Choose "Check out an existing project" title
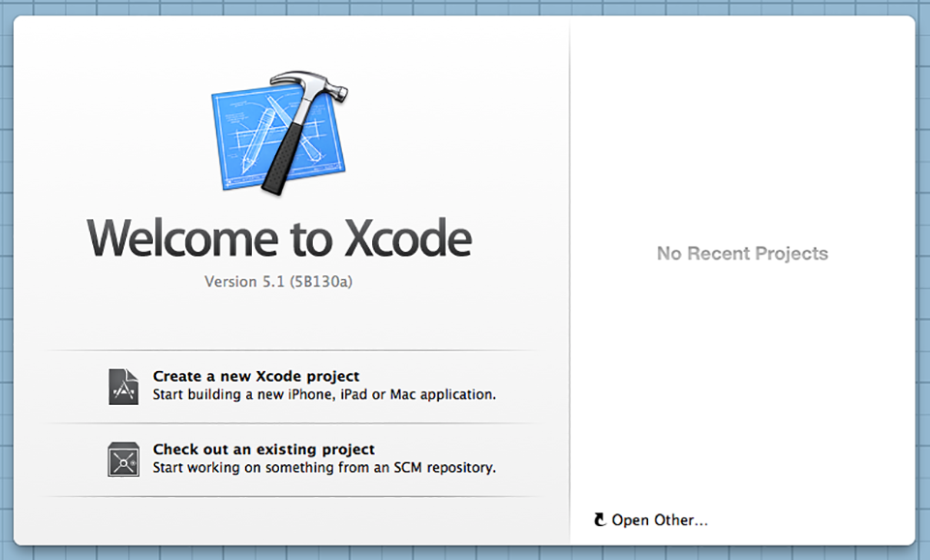Screen dimensions: 930x560 [x=263, y=450]
